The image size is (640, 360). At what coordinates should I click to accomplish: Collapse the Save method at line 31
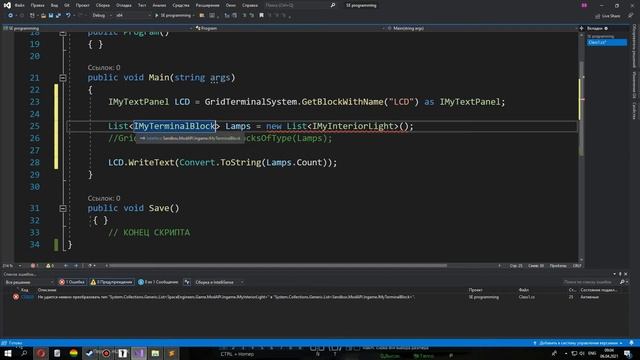pos(63,208)
